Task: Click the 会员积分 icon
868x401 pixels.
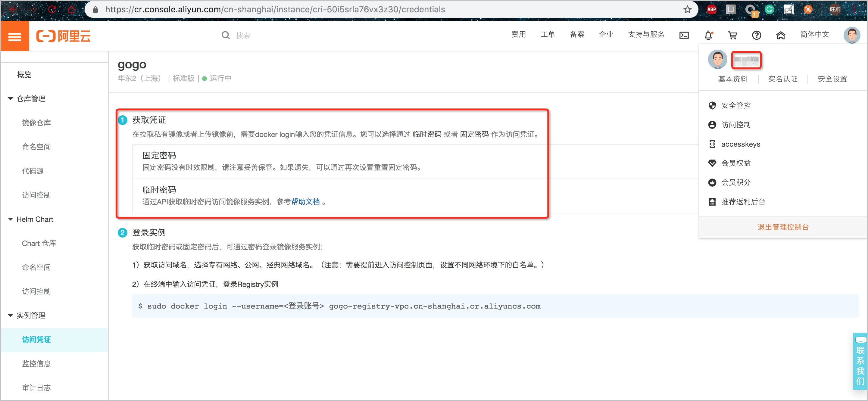Action: click(712, 182)
